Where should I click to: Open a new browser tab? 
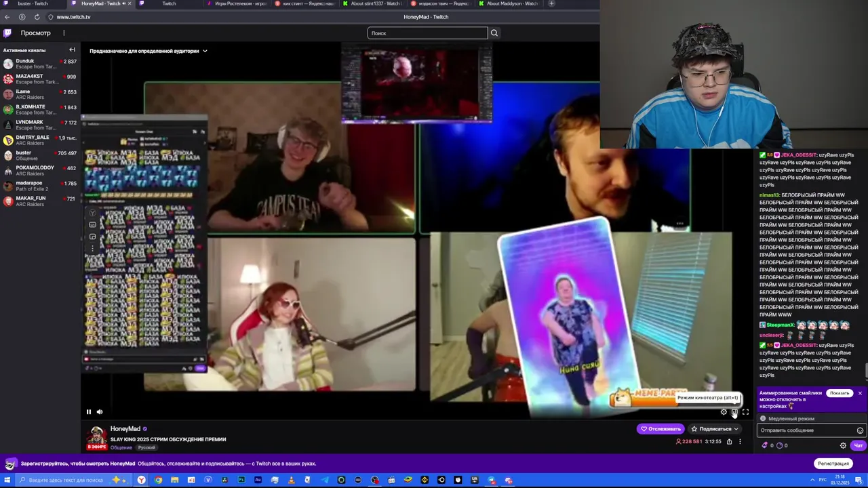tap(551, 3)
